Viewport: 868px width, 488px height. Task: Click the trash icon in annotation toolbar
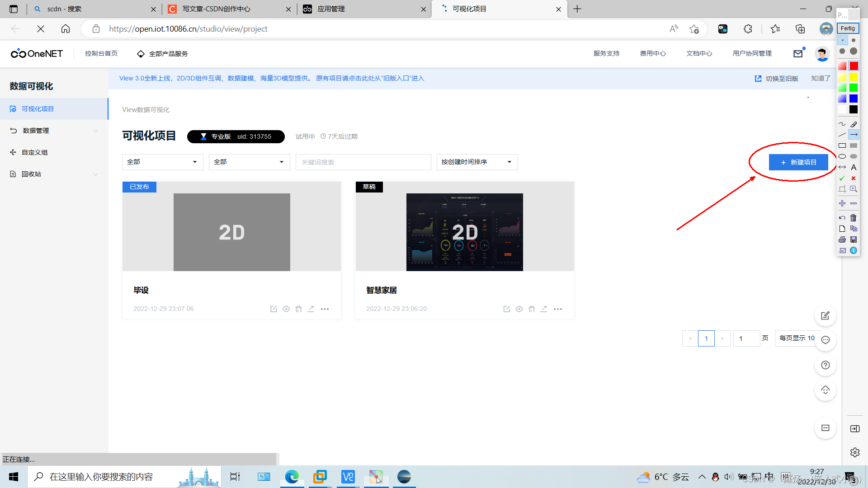point(854,218)
